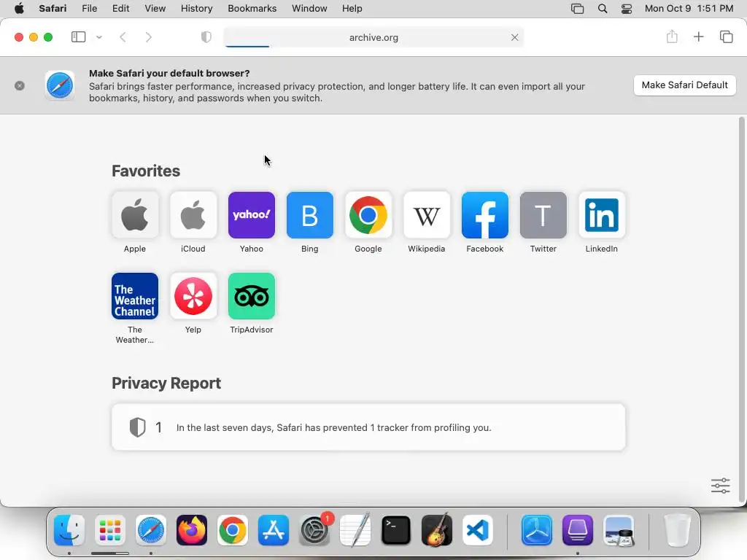Click the date and time in menu bar
747x560 pixels.
coord(689,9)
